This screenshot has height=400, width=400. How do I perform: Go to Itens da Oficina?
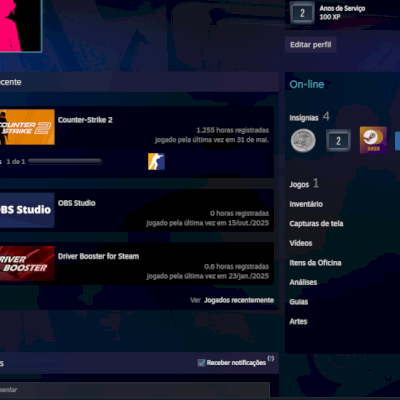coord(315,263)
